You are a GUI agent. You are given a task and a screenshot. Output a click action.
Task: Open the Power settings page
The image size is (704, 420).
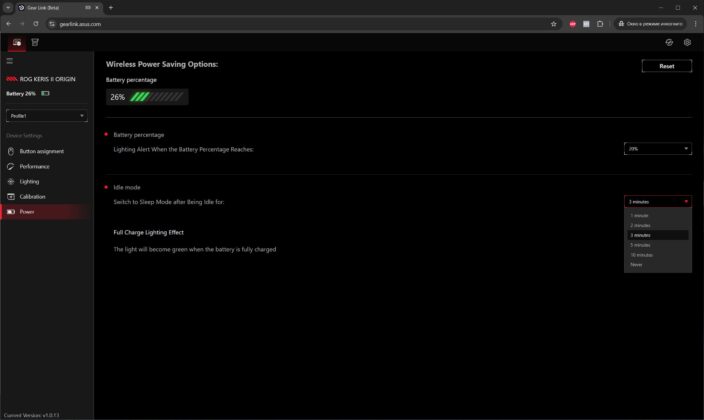[47, 212]
